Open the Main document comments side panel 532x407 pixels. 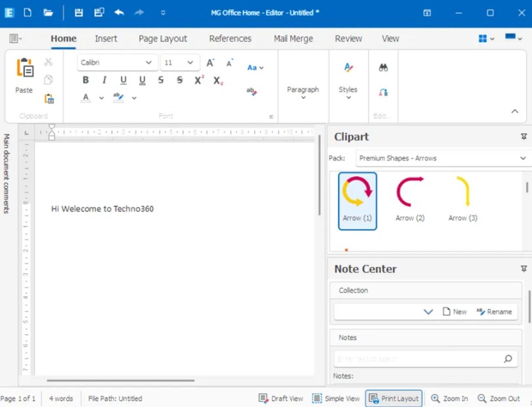7,174
